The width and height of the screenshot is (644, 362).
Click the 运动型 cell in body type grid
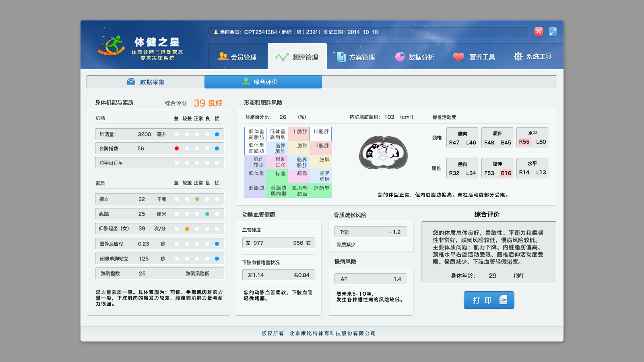click(321, 191)
